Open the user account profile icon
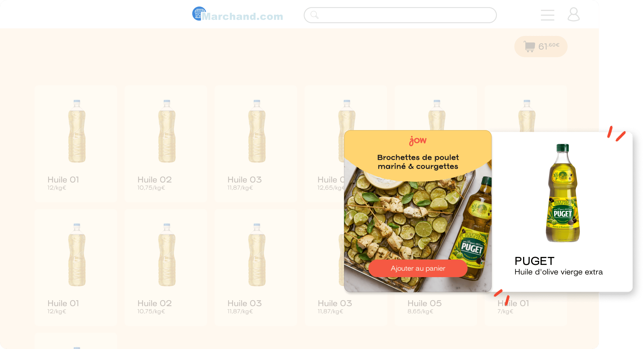Viewport: 644px width, 349px height. click(574, 14)
